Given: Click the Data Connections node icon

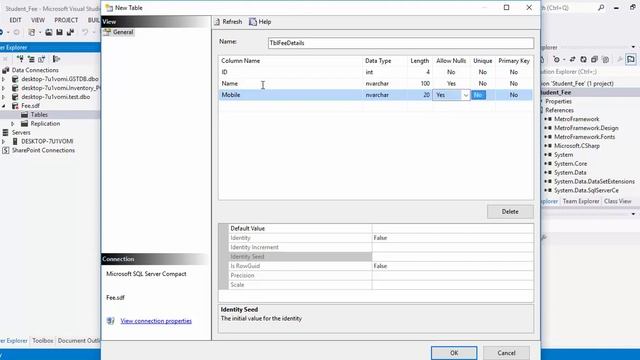Looking at the screenshot, I should 5,70.
